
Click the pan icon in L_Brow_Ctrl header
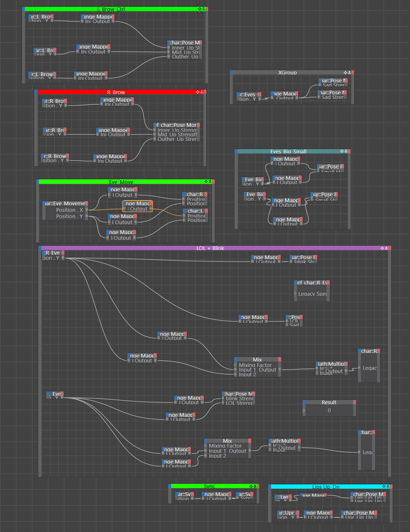pos(200,9)
